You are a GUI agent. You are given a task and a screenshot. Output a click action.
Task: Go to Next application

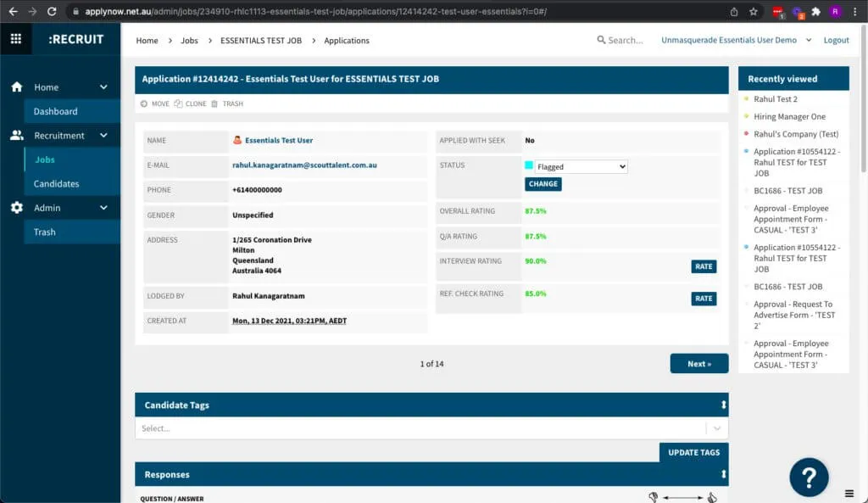[699, 363]
